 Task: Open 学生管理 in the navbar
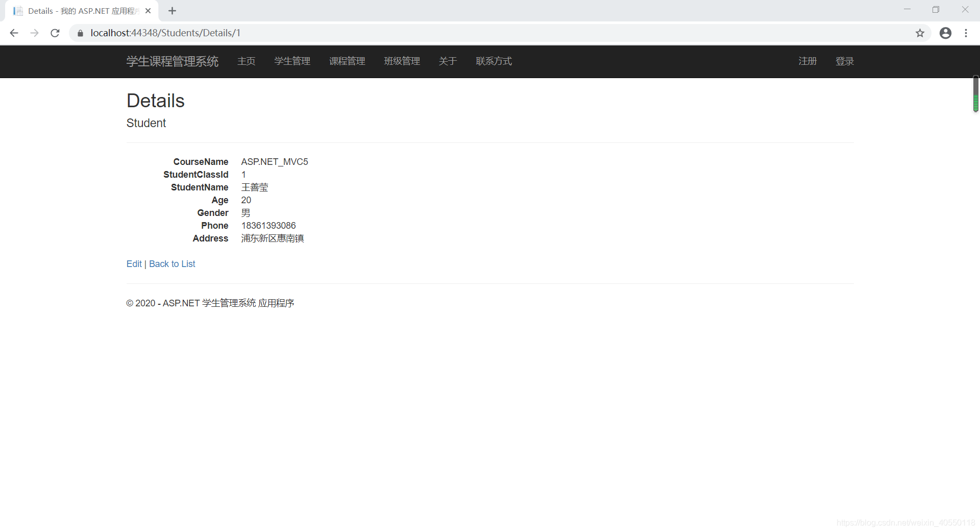pyautogui.click(x=292, y=61)
